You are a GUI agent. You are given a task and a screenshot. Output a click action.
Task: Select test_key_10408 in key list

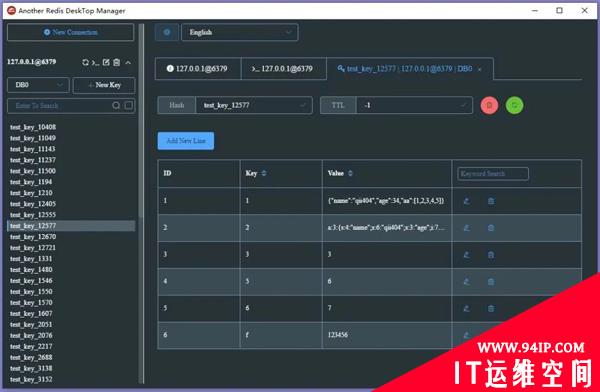tap(71, 127)
